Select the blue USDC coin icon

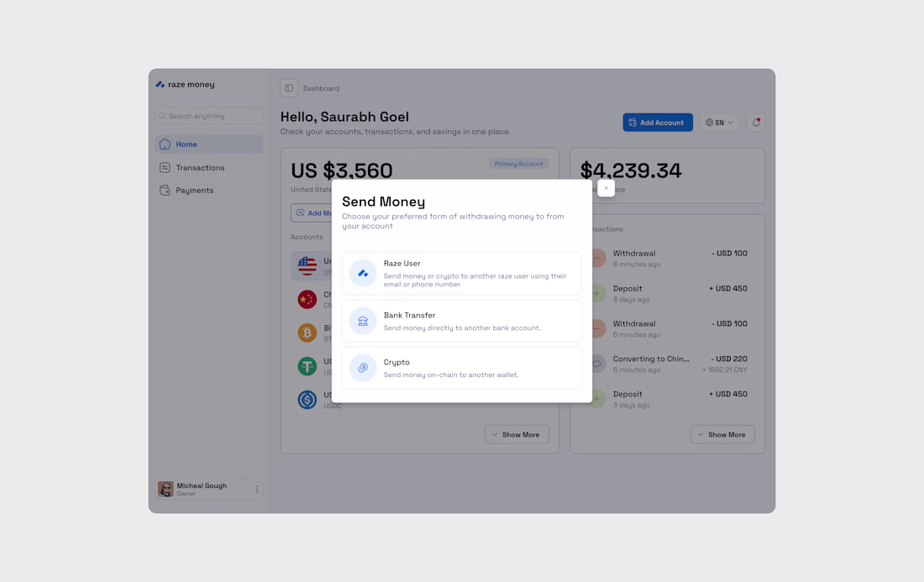307,400
